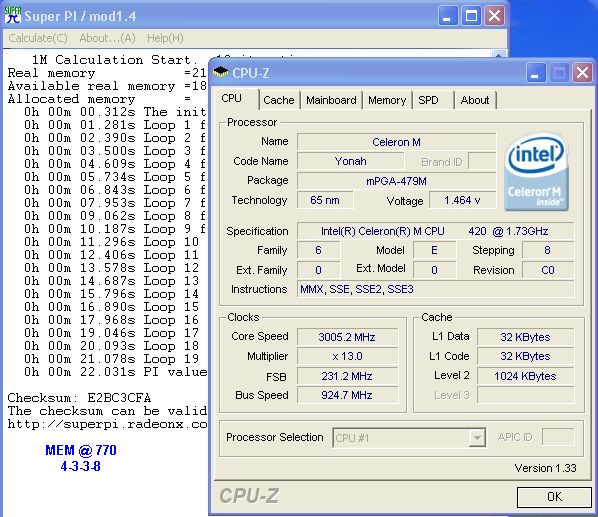Open the Calculate(C) menu
598x517 pixels.
[x=38, y=38]
